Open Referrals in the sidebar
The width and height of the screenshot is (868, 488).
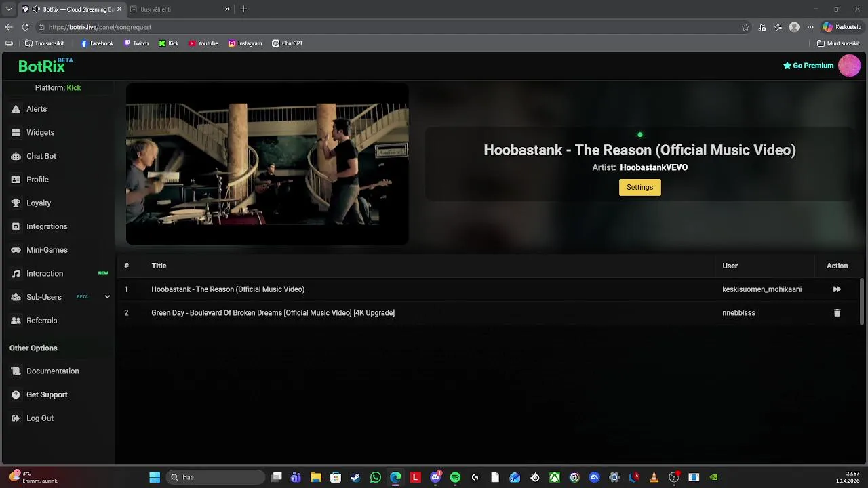tap(41, 321)
